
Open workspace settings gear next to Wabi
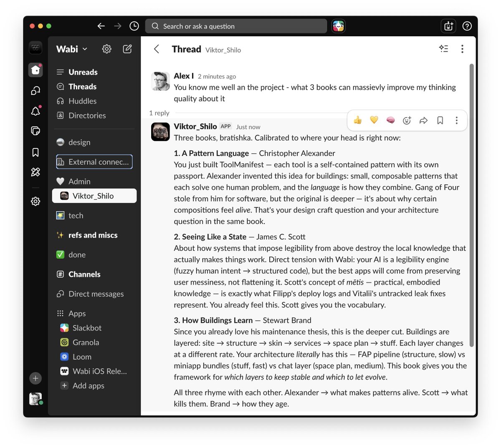click(107, 49)
